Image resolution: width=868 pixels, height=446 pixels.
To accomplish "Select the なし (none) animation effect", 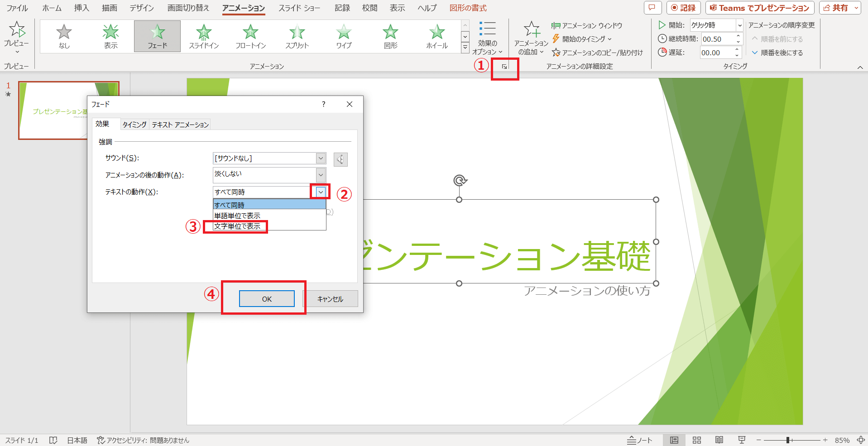I will [x=64, y=36].
